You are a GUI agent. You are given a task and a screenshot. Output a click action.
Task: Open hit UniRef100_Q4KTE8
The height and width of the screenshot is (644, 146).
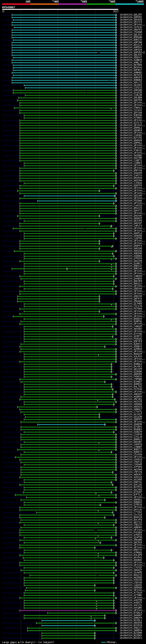131,100
